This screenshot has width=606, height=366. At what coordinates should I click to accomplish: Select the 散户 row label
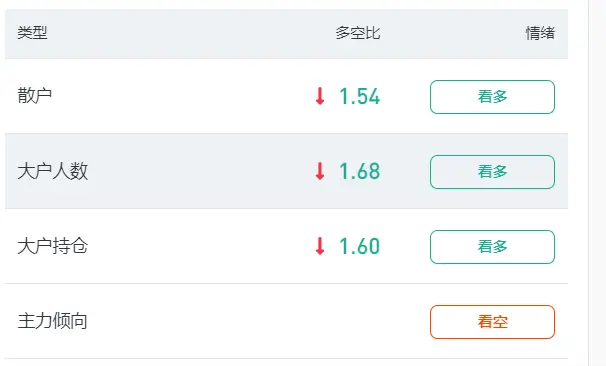tap(34, 96)
